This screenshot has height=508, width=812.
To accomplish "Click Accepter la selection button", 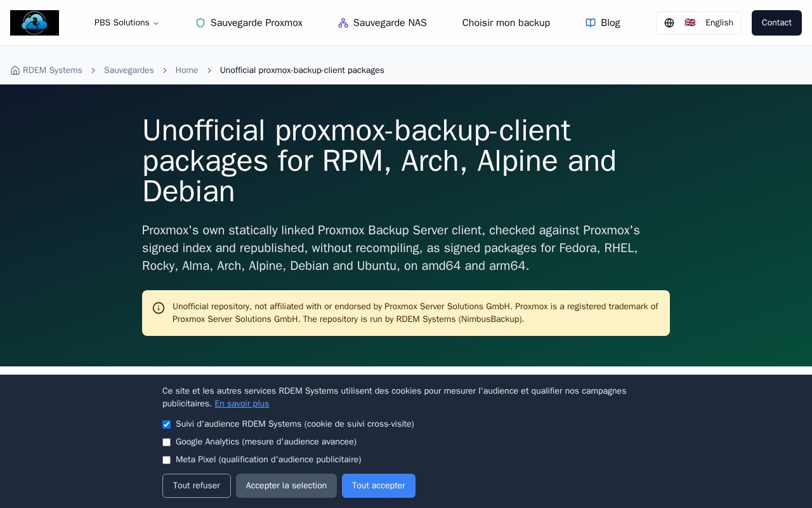I will tap(286, 486).
